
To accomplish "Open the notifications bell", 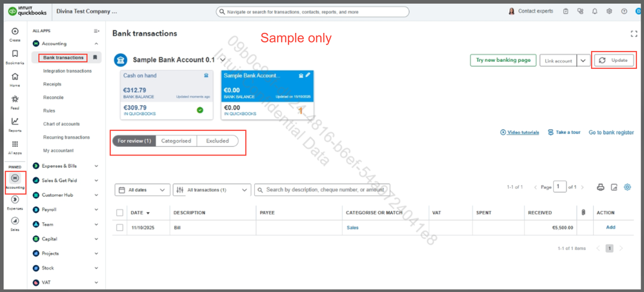I will [x=594, y=12].
